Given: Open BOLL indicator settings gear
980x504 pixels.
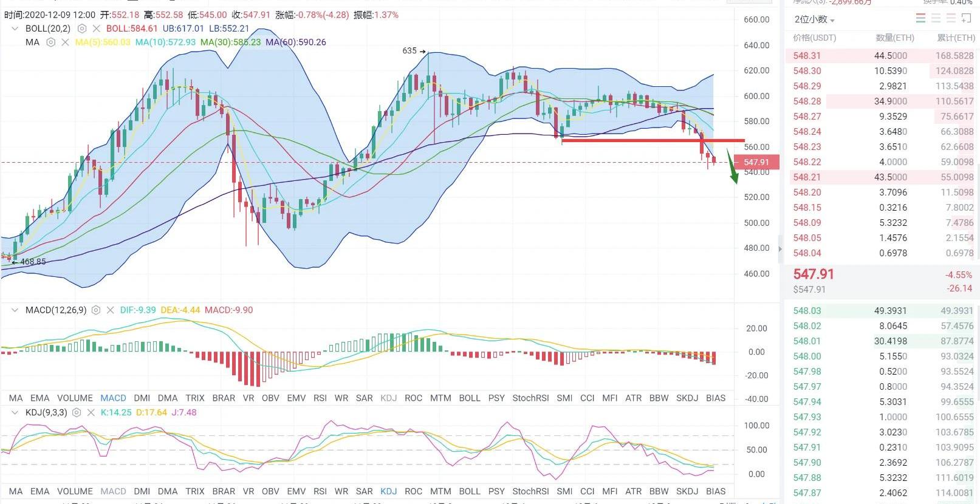Looking at the screenshot, I should point(82,29).
